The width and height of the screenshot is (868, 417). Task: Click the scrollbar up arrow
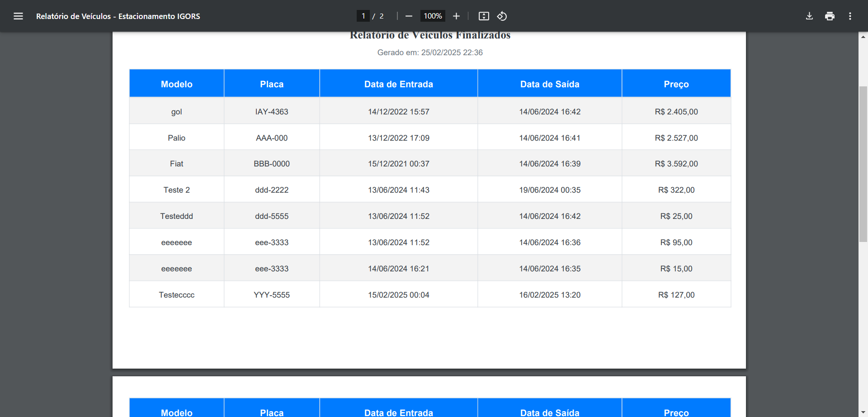(863, 37)
